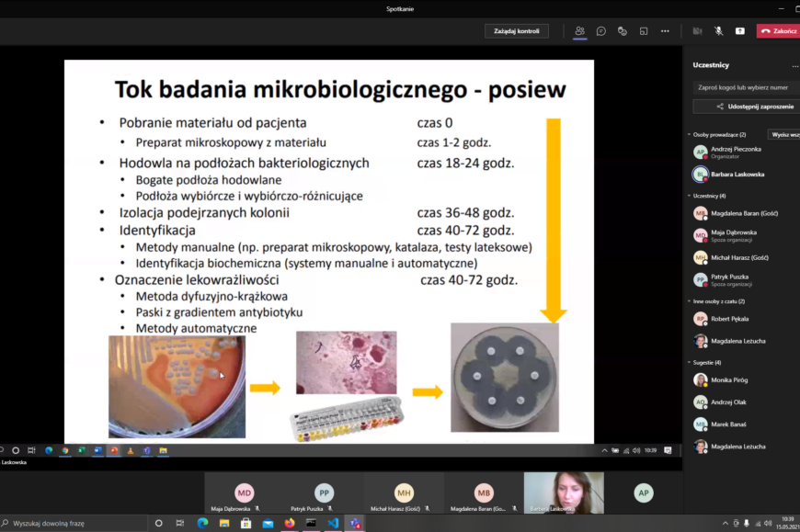Viewport: 800px width, 532px height.
Task: Select Robert Pękala in chat list
Action: (742, 319)
